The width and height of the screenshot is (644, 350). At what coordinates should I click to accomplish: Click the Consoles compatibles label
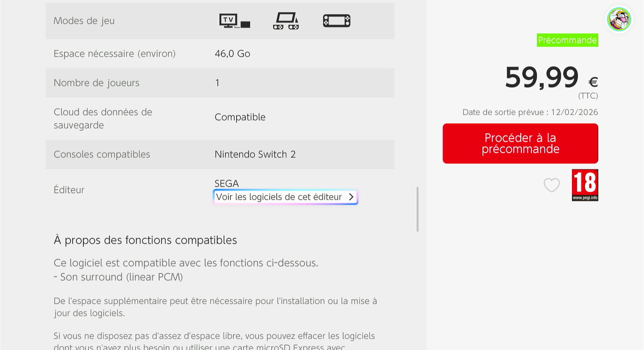pos(102,154)
